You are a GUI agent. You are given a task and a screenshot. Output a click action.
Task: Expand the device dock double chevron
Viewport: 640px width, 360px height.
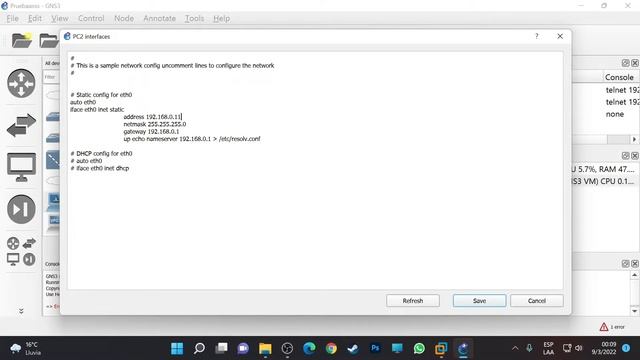(x=21, y=311)
